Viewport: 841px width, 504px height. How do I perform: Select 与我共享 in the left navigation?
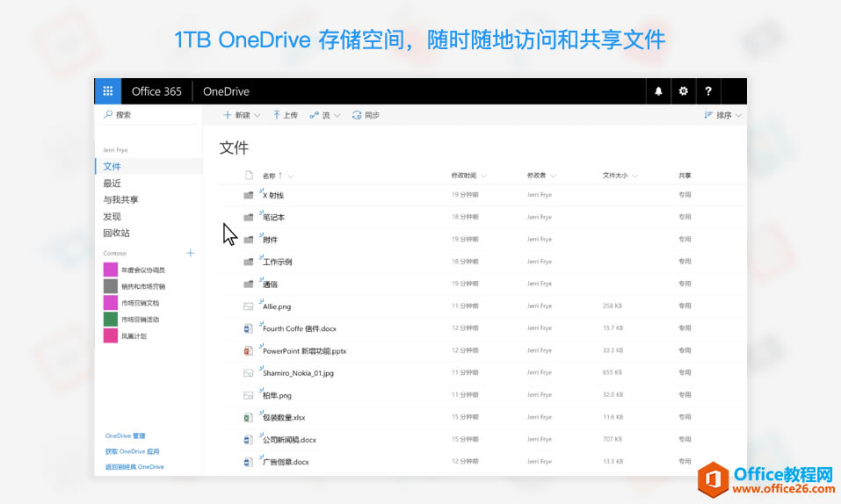[120, 199]
